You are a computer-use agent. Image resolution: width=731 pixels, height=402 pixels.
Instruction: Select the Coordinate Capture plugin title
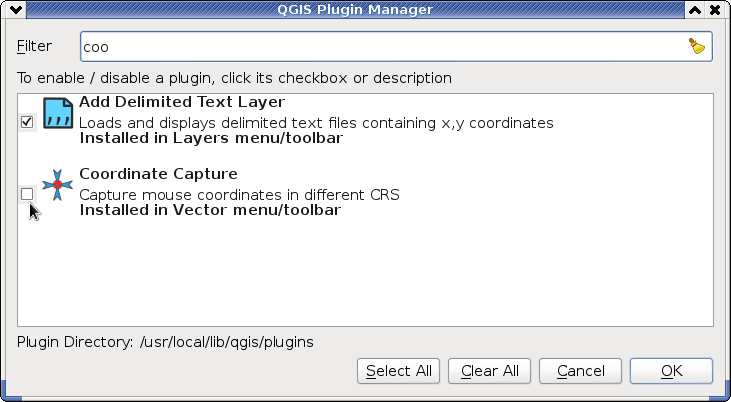click(159, 174)
